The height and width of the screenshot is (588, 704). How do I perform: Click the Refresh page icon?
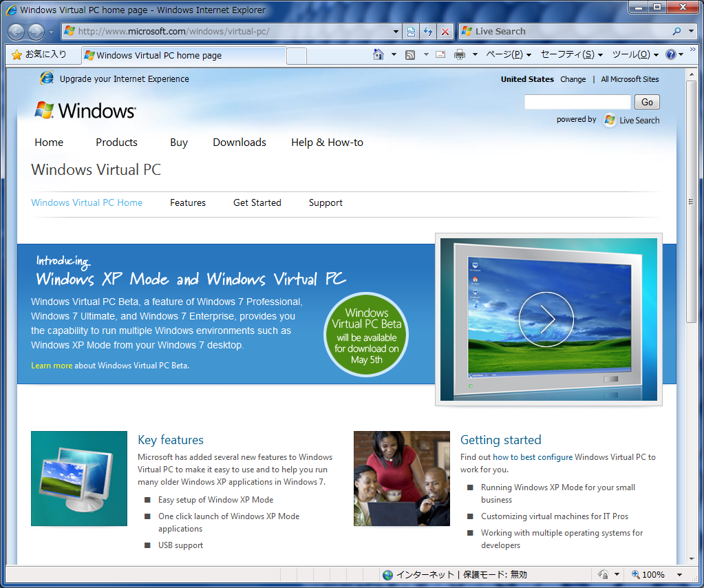point(428,32)
